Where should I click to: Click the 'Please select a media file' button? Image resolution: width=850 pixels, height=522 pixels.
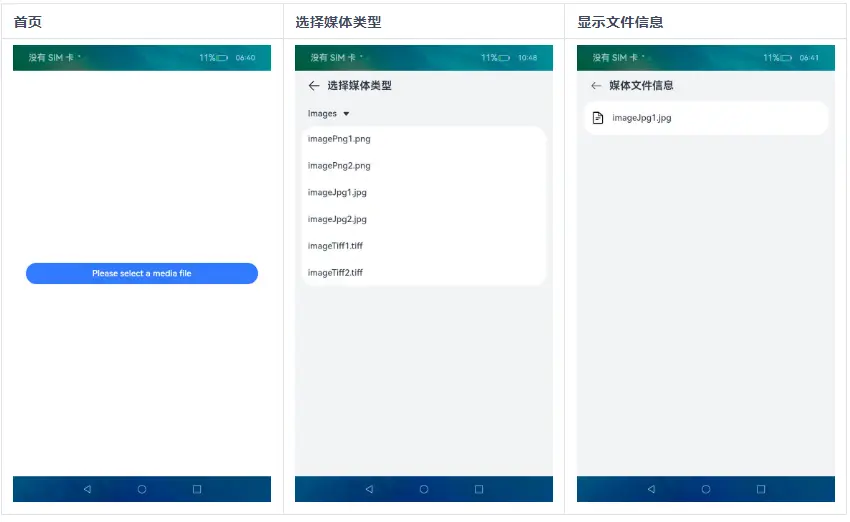(x=142, y=273)
